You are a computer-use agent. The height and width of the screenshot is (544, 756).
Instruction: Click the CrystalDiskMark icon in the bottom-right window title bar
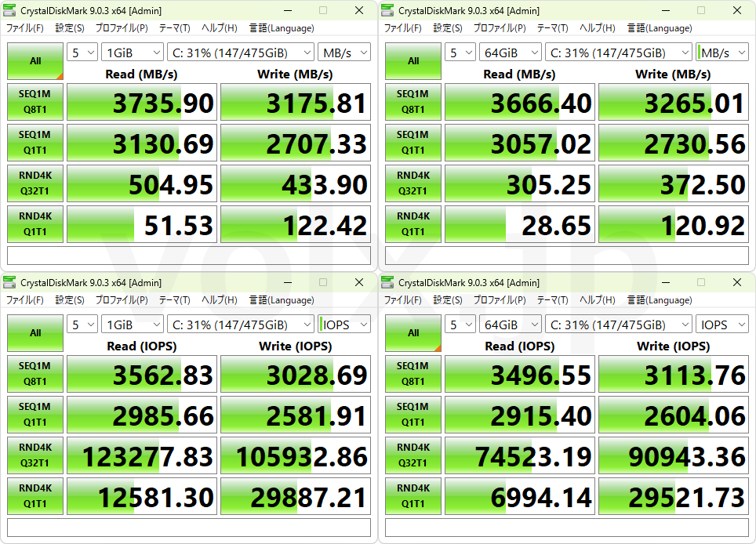(387, 282)
